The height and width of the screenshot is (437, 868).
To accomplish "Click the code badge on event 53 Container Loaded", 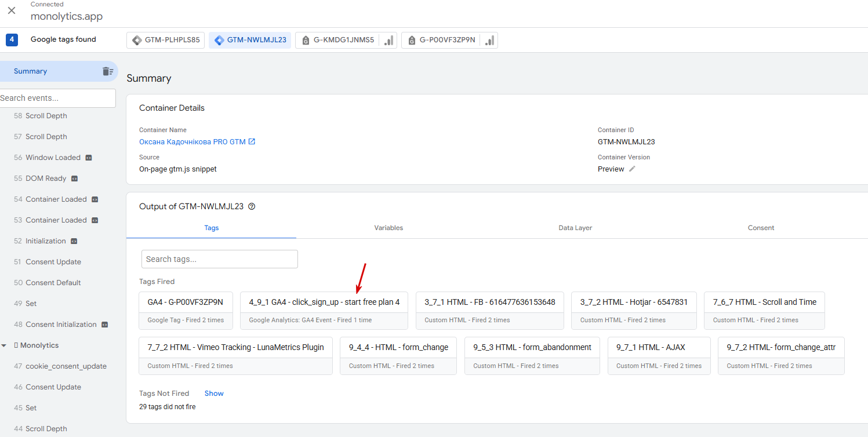I will point(95,220).
